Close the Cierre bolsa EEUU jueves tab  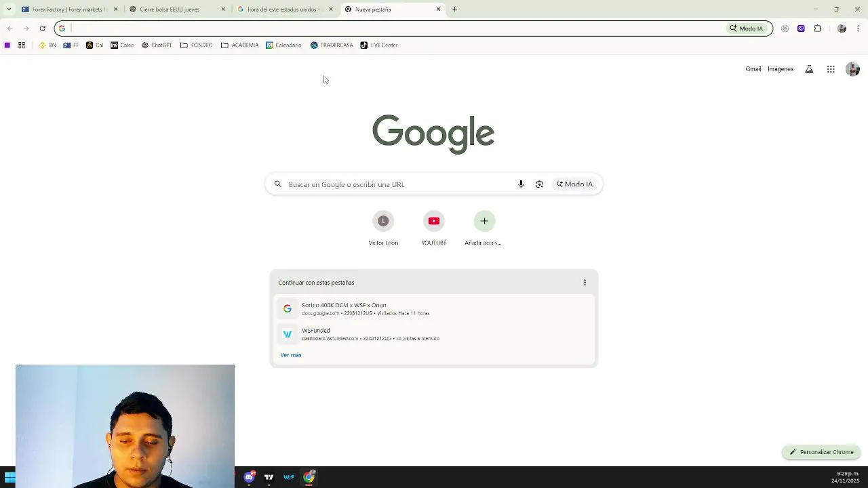pos(223,9)
